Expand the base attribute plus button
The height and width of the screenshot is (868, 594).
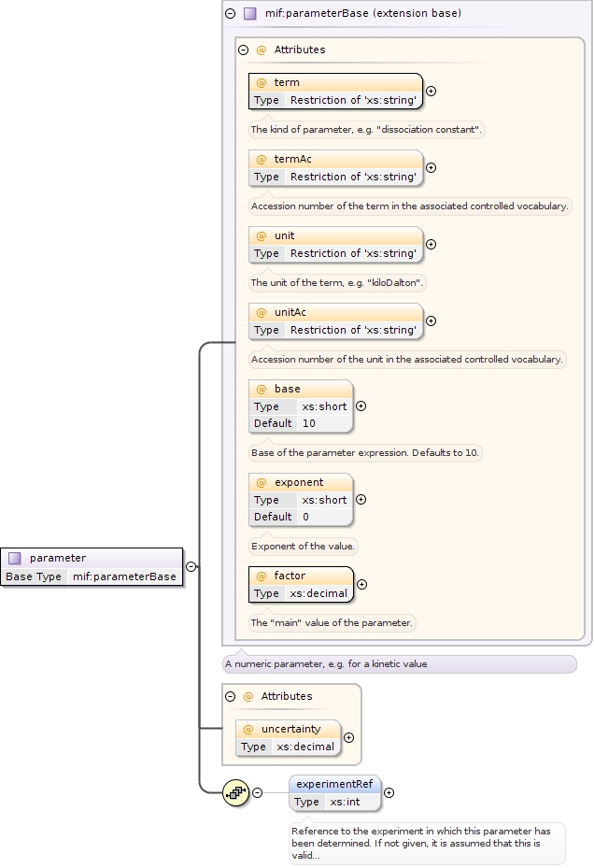(361, 406)
